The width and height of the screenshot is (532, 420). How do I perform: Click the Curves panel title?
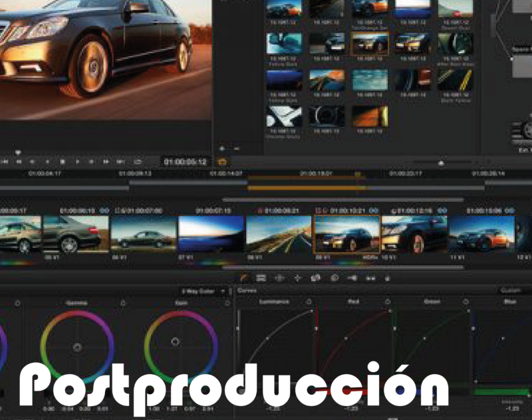tap(247, 290)
